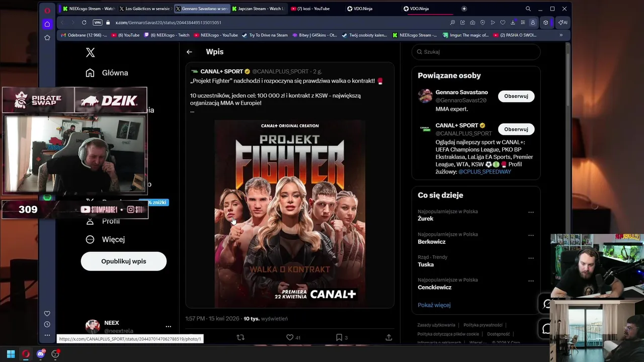Follow Gennaro Savastano with Obserwuj
This screenshot has width=644, height=362.
coord(516,96)
